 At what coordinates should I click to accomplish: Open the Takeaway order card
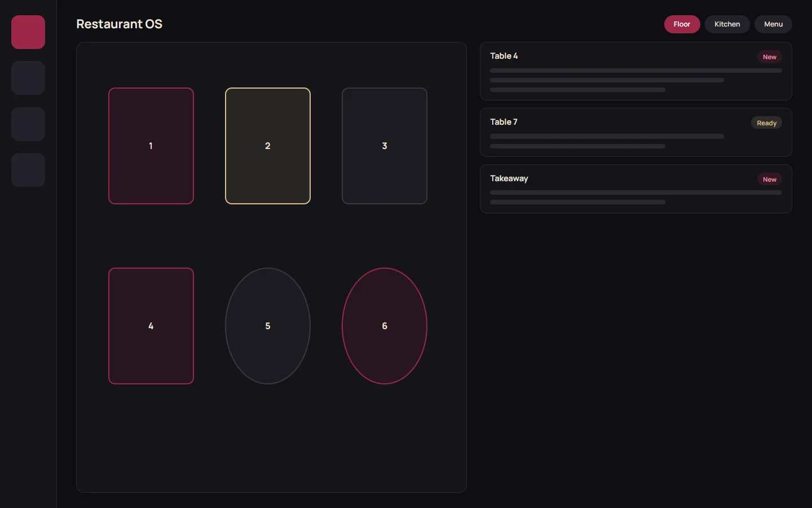[636, 189]
